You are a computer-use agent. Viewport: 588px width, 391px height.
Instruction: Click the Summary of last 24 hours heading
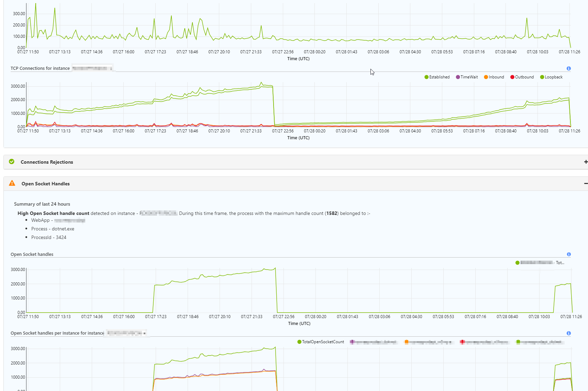pyautogui.click(x=42, y=204)
